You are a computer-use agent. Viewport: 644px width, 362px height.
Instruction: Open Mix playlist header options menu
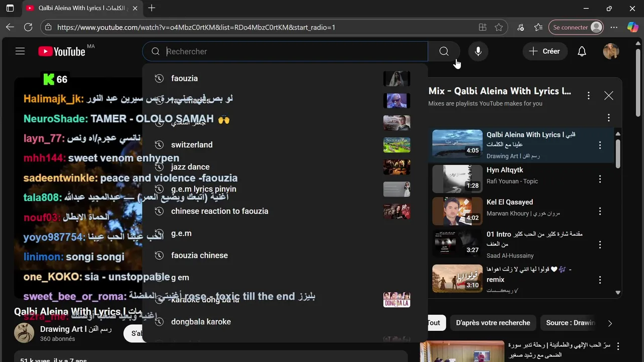pyautogui.click(x=589, y=96)
